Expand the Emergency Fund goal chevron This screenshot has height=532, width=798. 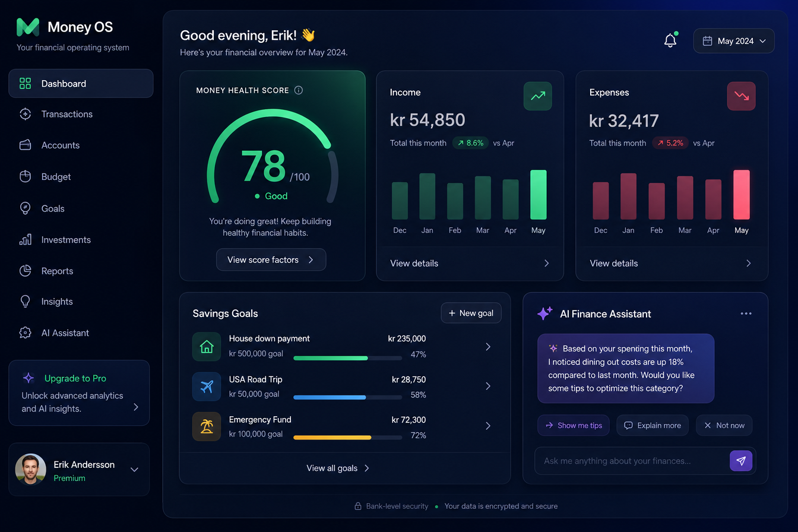tap(488, 426)
